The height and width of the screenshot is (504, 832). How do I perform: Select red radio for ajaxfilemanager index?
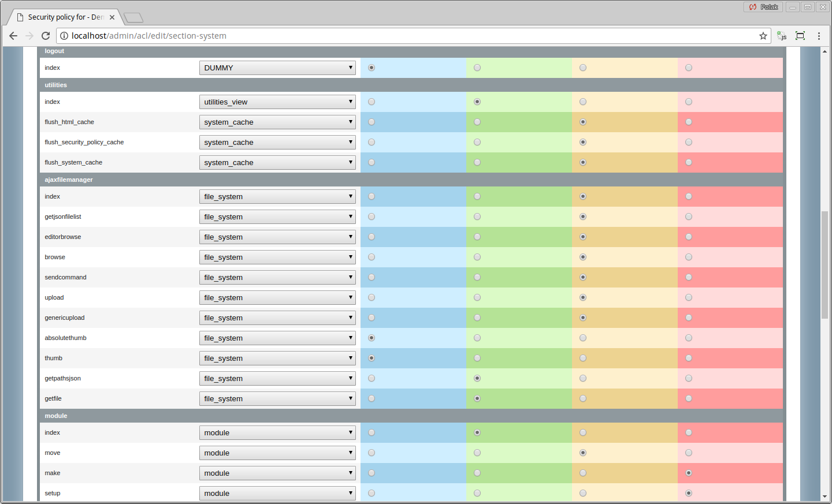click(689, 196)
